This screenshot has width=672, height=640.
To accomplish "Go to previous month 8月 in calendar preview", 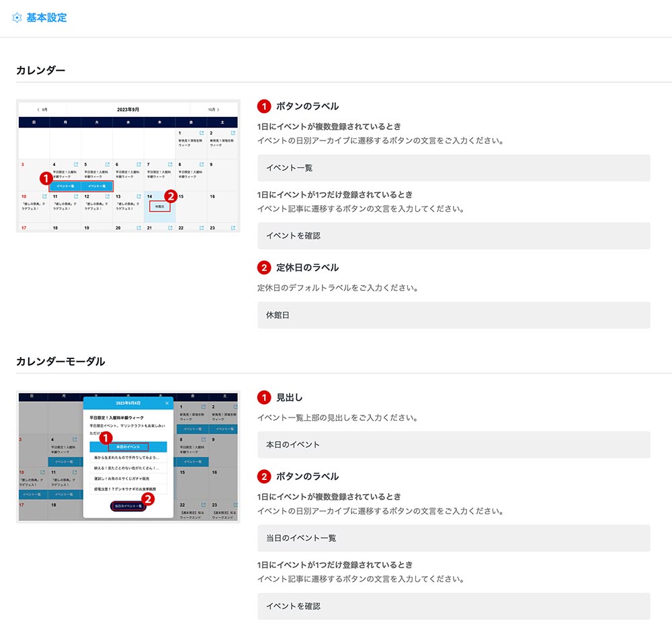I will click(42, 109).
